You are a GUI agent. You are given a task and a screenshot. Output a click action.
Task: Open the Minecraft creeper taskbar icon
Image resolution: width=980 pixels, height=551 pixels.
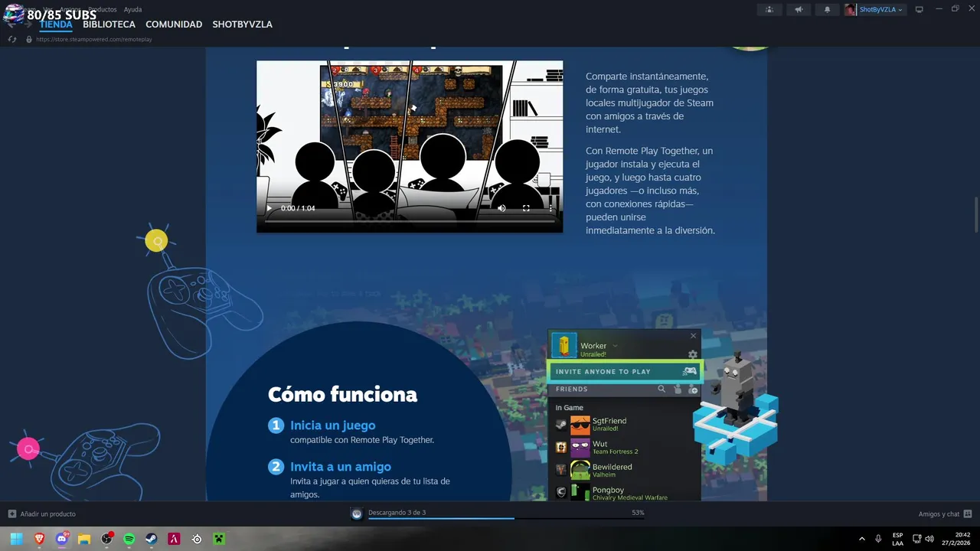[x=219, y=539]
